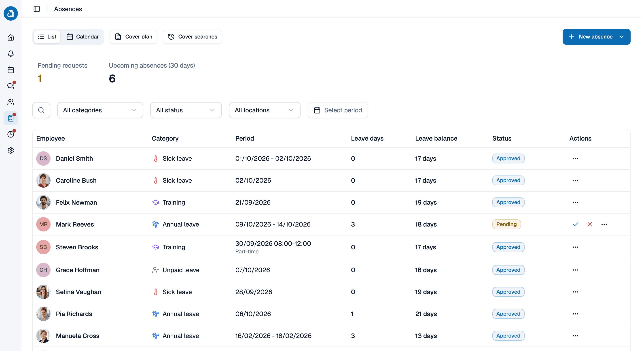Open more actions for Caroline Bush
Viewport: 644px width, 351px height.
point(576,180)
